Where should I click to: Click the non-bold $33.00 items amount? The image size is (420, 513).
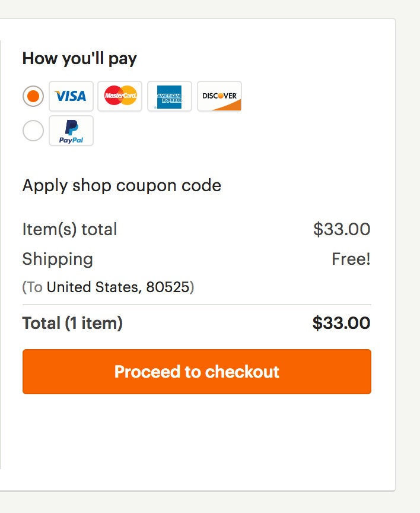click(342, 229)
